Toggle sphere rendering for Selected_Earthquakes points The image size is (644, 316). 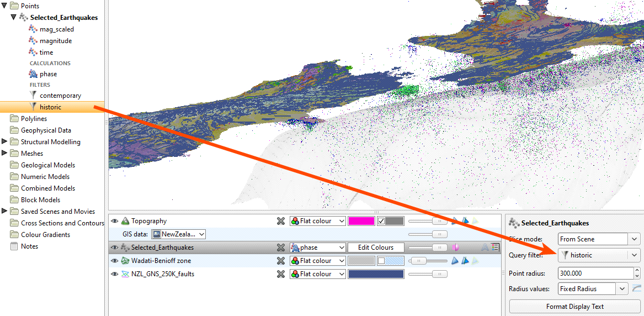(455, 247)
